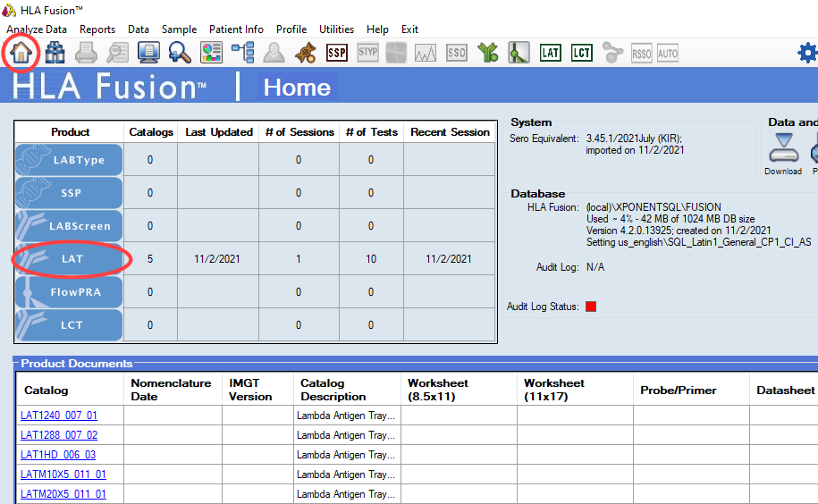Click the LAT catalogs count 5

pyautogui.click(x=149, y=259)
